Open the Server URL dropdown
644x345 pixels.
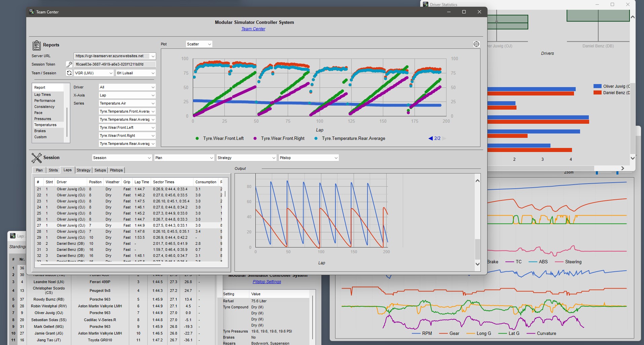tap(153, 56)
